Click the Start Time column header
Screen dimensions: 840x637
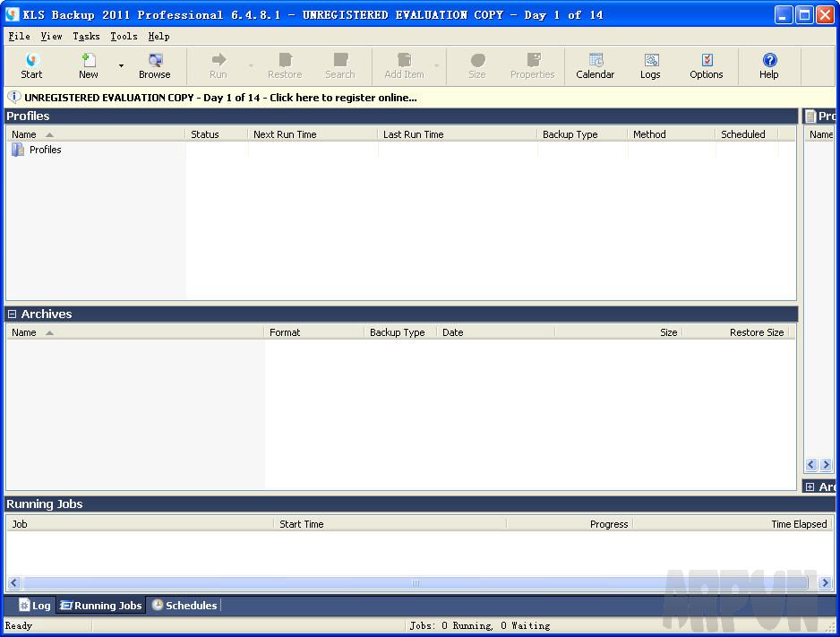coord(390,524)
